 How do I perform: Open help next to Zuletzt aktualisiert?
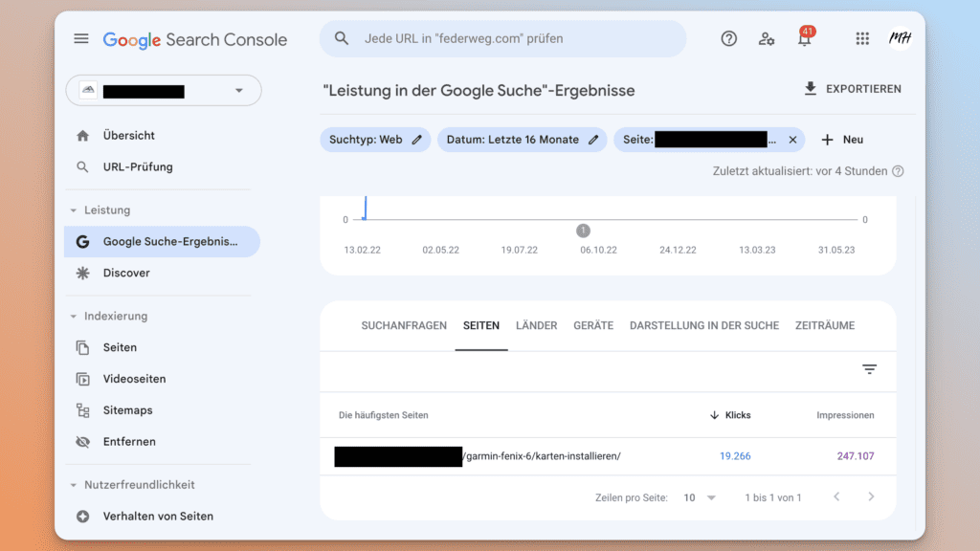coord(898,171)
